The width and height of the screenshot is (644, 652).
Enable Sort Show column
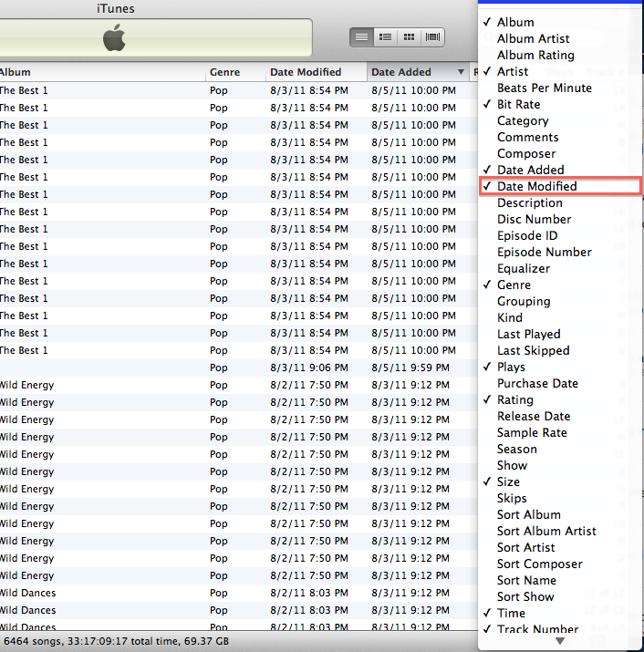click(x=559, y=597)
